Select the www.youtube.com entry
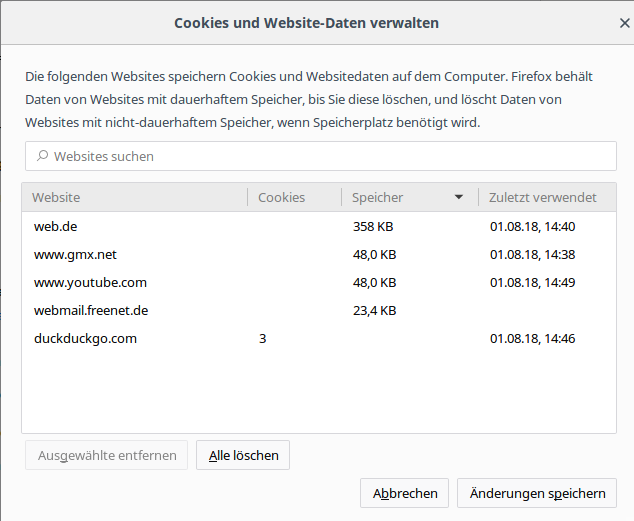Viewport: 634px width, 521px height. click(90, 283)
